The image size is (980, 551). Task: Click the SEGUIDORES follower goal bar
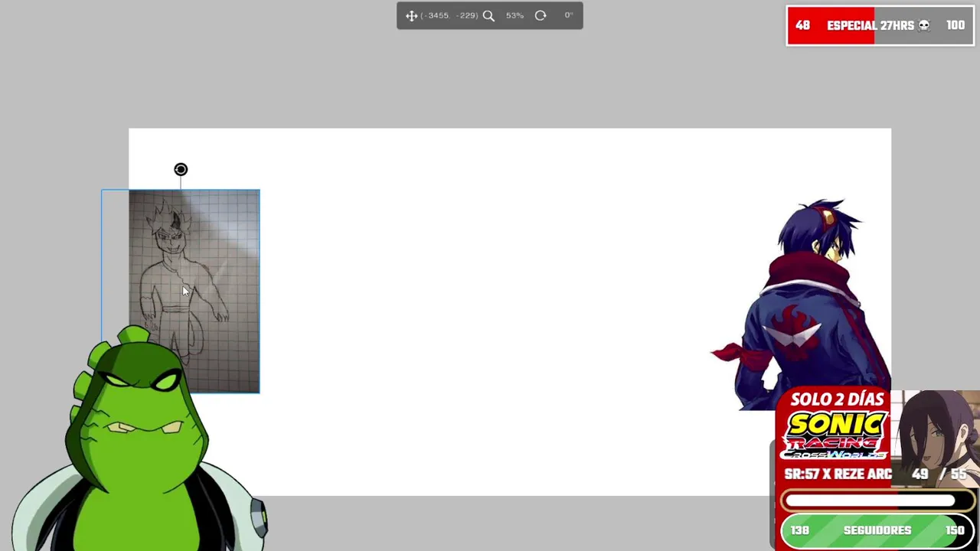[877, 530]
